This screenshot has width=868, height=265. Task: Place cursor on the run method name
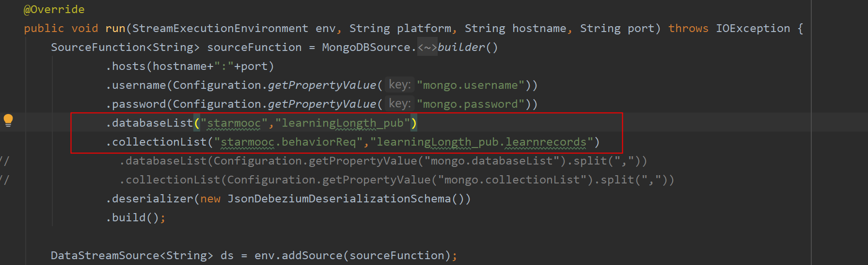115,28
